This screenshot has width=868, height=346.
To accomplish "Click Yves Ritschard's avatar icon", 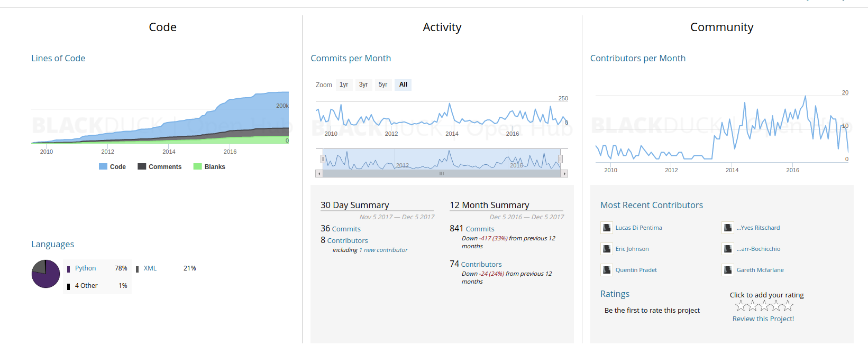I will [x=727, y=228].
